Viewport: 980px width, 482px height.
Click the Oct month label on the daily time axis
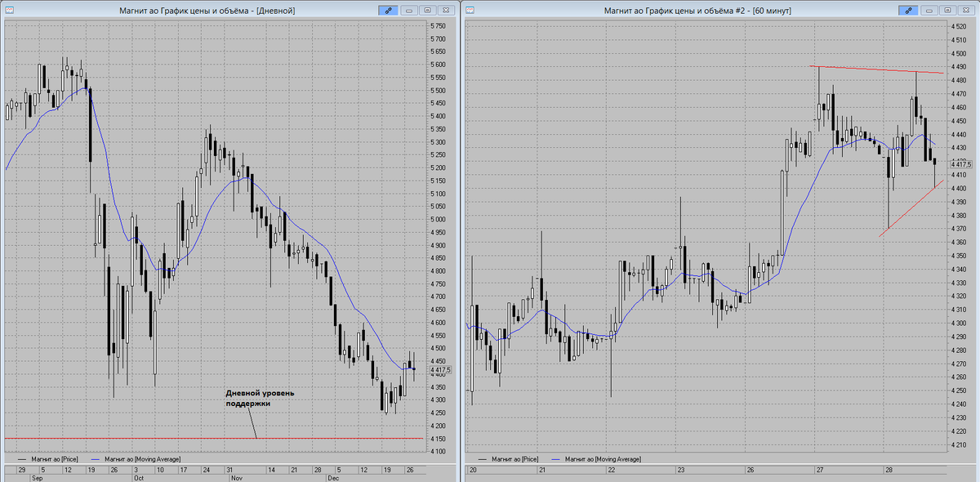coord(140,477)
